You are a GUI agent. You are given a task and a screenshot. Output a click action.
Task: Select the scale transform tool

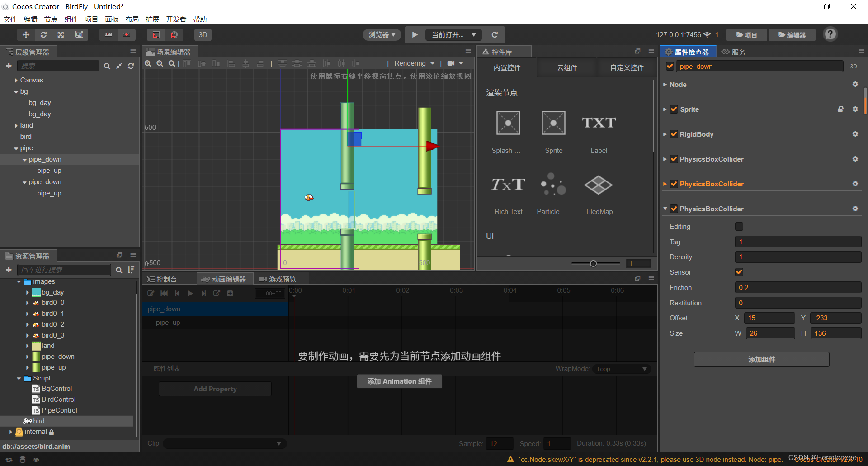tap(61, 35)
